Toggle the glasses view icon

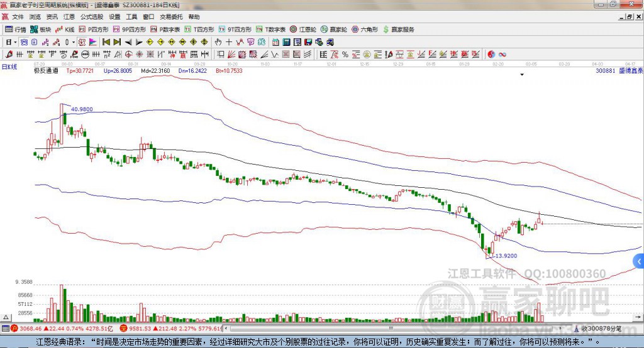tap(25, 42)
